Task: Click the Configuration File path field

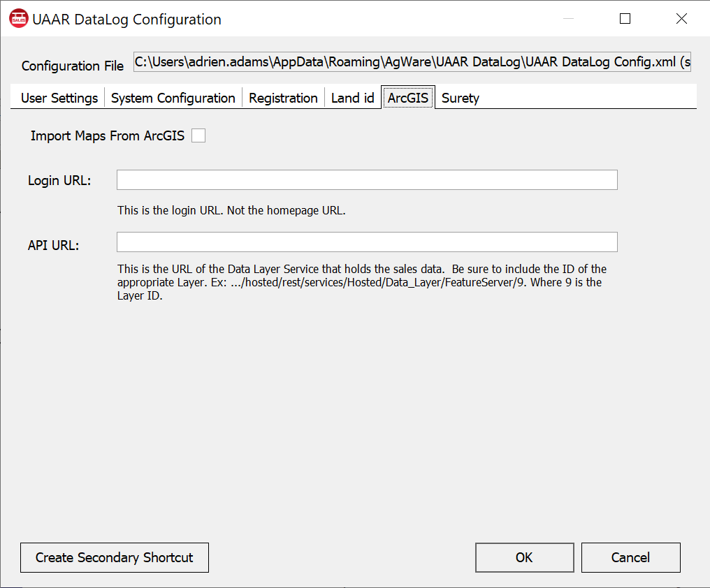Action: coord(412,62)
